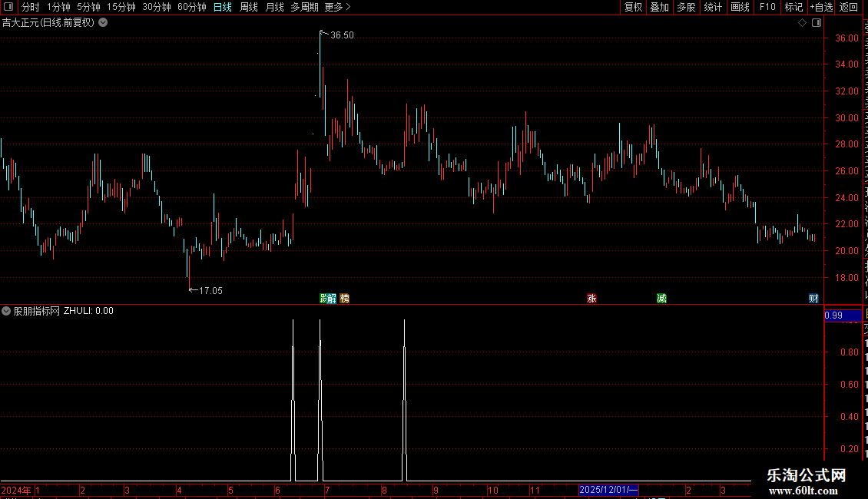
Task: Click the 28.00 price axis label
Action: coord(846,144)
